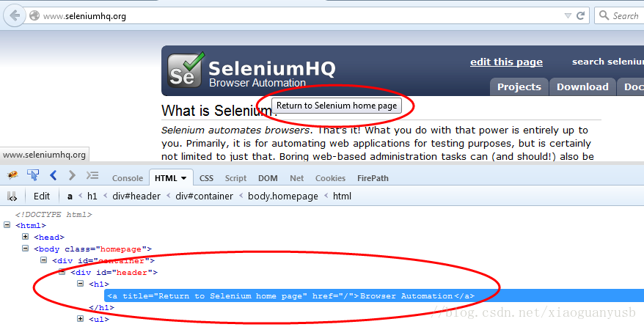Open the Firebug command line icon

point(92,175)
